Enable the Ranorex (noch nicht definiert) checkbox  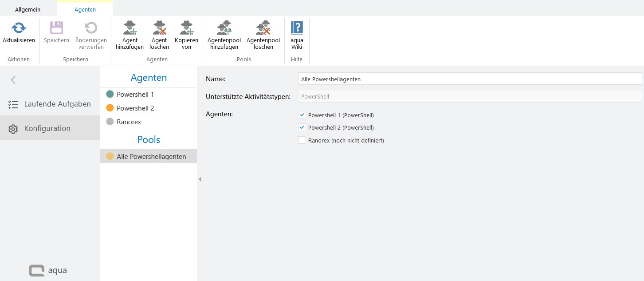[302, 140]
